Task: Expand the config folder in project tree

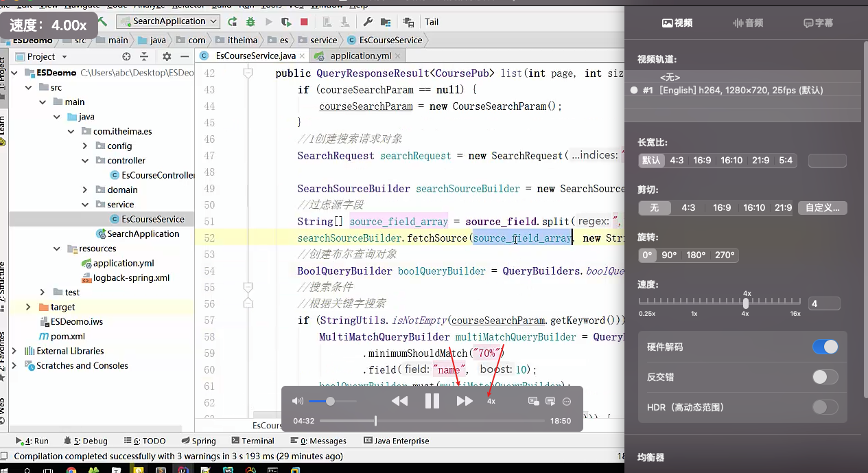Action: (x=84, y=146)
